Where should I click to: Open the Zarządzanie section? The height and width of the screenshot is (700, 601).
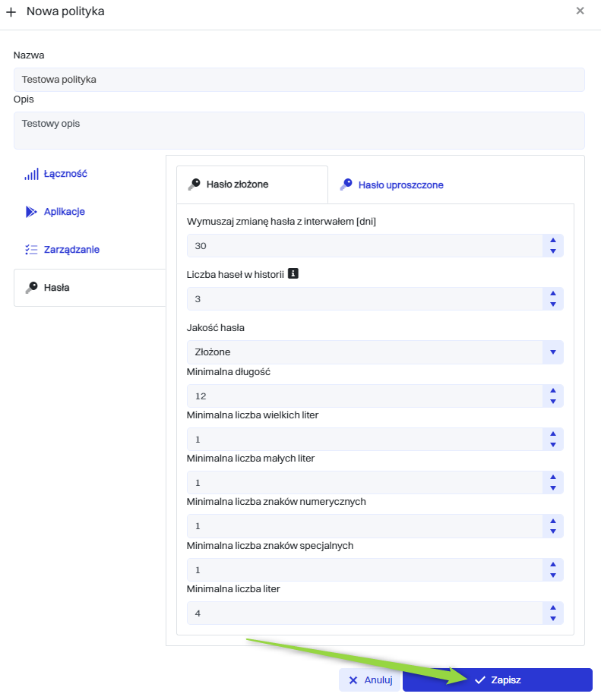[71, 250]
